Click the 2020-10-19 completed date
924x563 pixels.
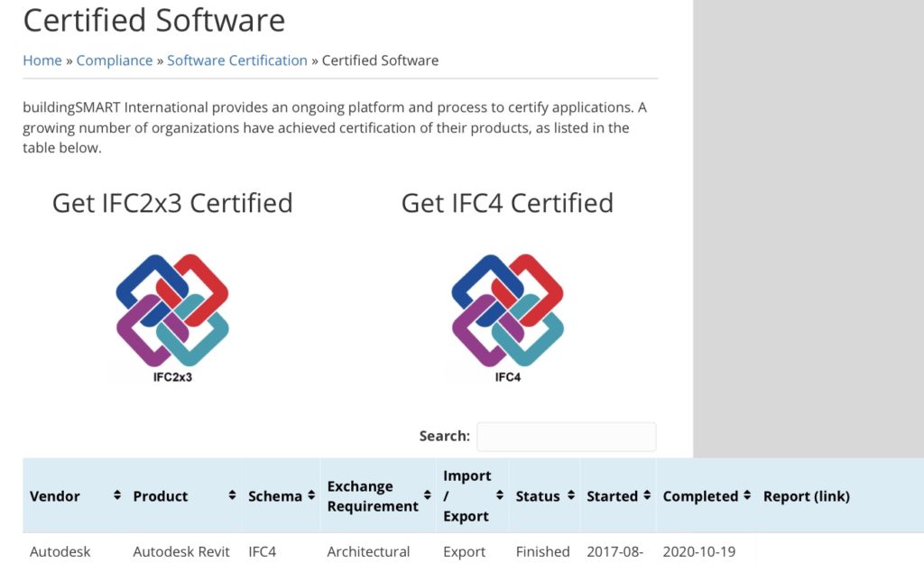click(x=699, y=552)
